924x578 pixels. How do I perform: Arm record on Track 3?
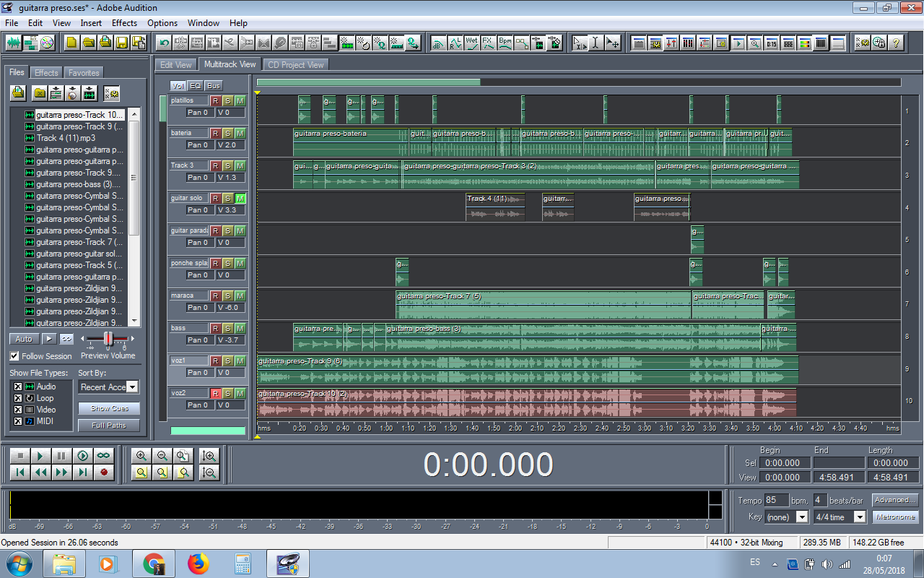point(215,165)
